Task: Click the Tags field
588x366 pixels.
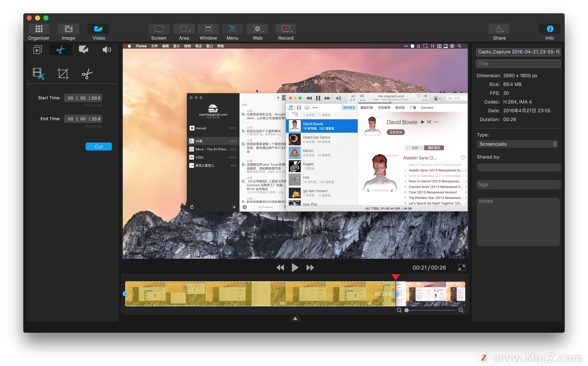Action: (x=518, y=185)
